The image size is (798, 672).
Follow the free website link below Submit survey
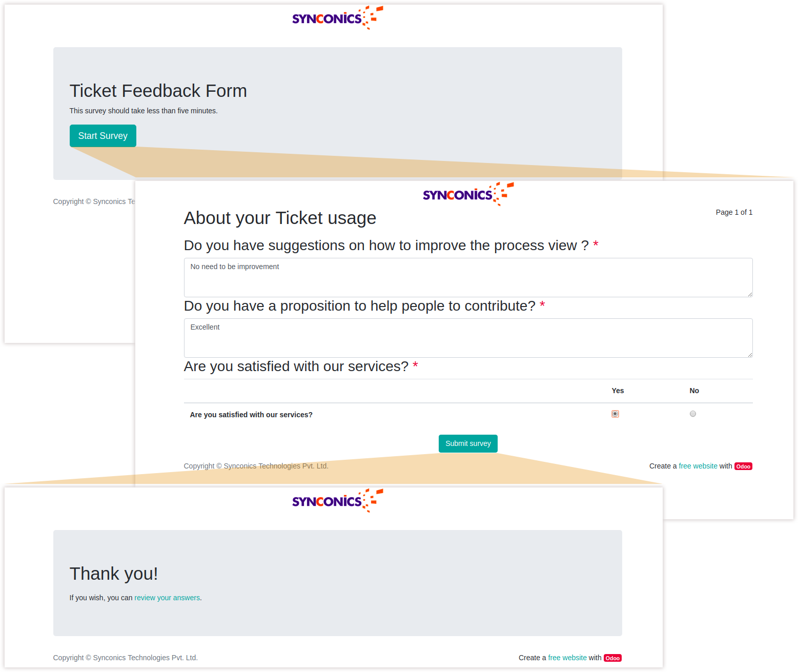pyautogui.click(x=698, y=466)
